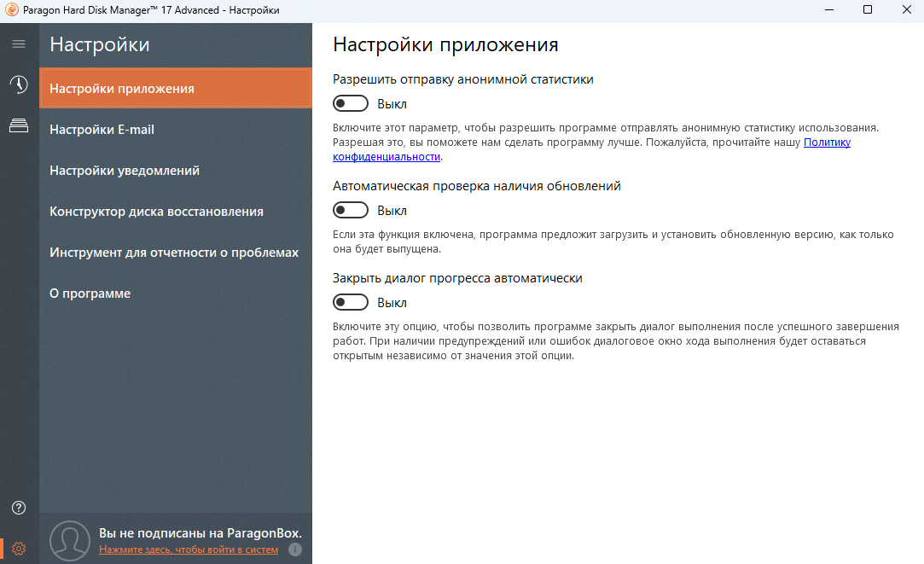Minimize the Paragon window

click(829, 10)
